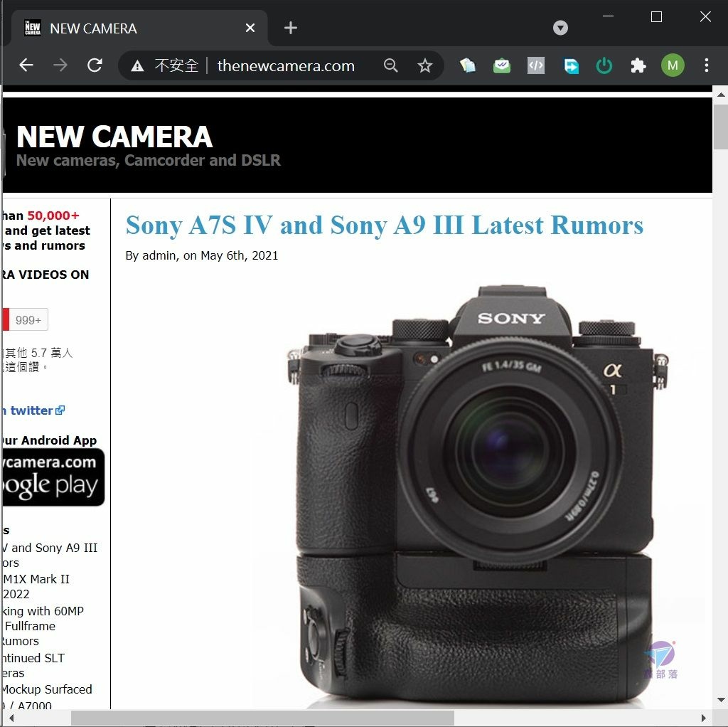Open the paper documents extension icon

[468, 65]
